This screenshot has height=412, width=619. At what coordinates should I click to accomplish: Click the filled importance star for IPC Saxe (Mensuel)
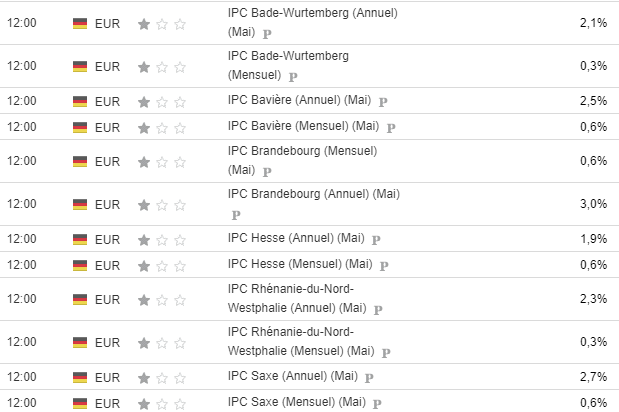click(x=144, y=403)
